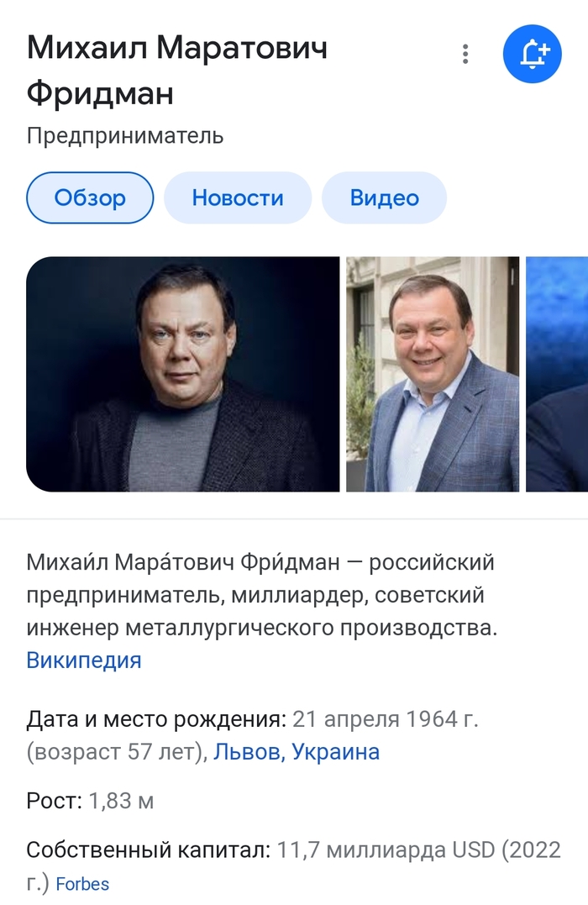This screenshot has height=905, width=588.
Task: Click the возраст 57 лет text
Action: [116, 751]
